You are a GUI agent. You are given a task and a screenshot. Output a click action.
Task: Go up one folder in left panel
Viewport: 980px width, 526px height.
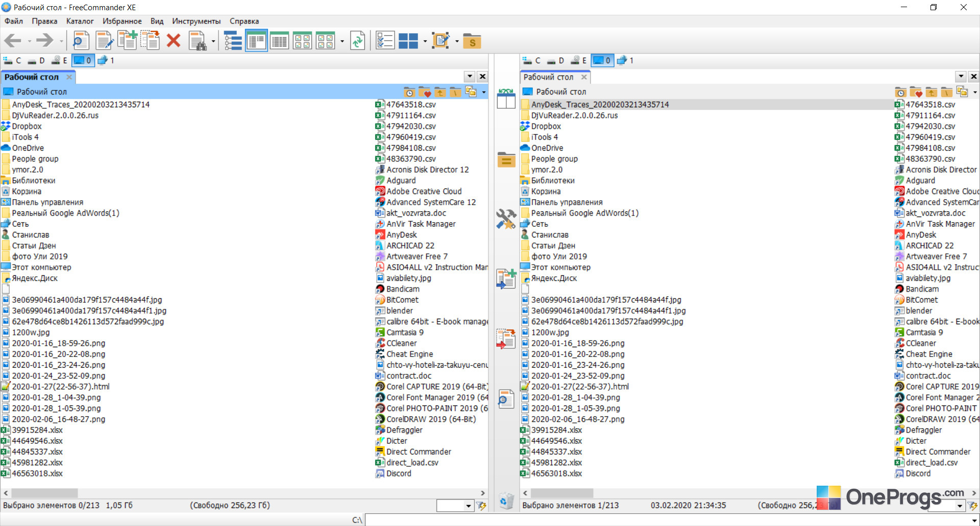click(x=440, y=92)
